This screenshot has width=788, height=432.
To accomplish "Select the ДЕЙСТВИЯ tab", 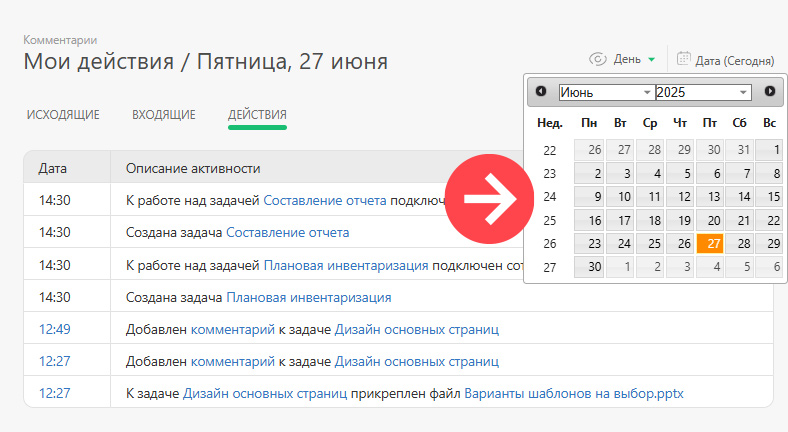I will pos(257,115).
